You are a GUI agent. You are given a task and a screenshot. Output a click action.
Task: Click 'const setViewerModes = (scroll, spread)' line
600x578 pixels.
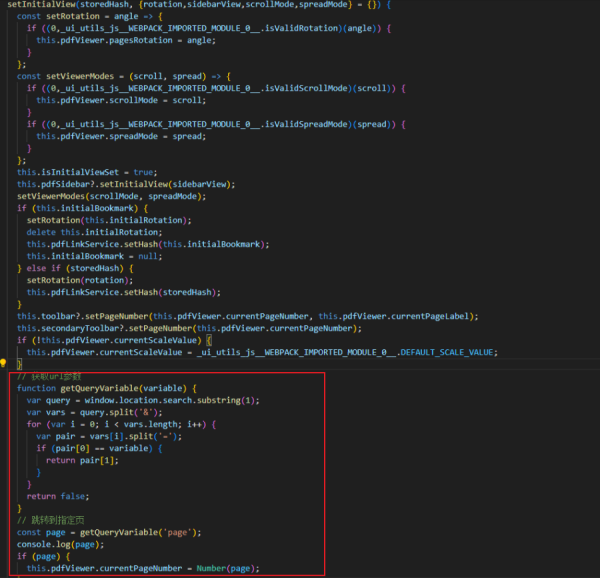(123, 76)
